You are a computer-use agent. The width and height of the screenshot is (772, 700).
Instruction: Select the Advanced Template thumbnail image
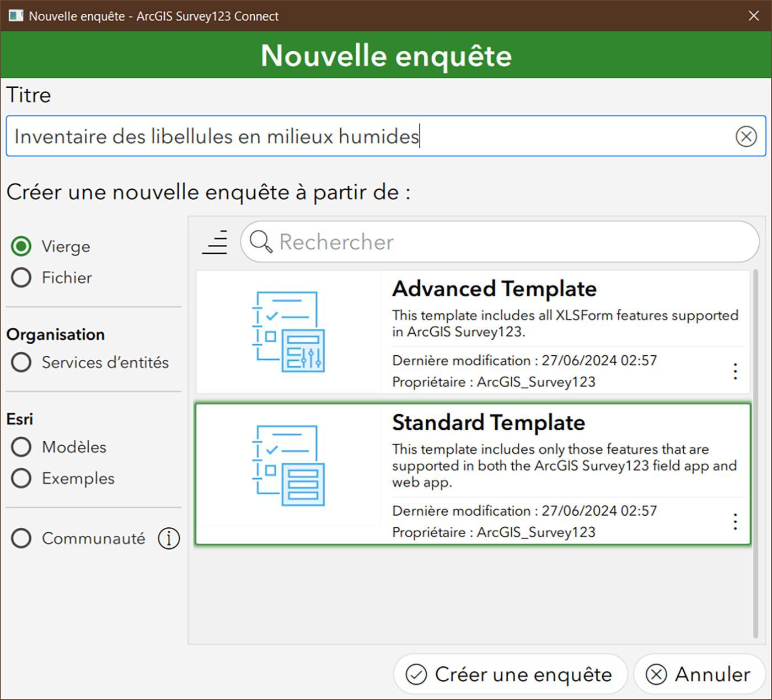(289, 332)
